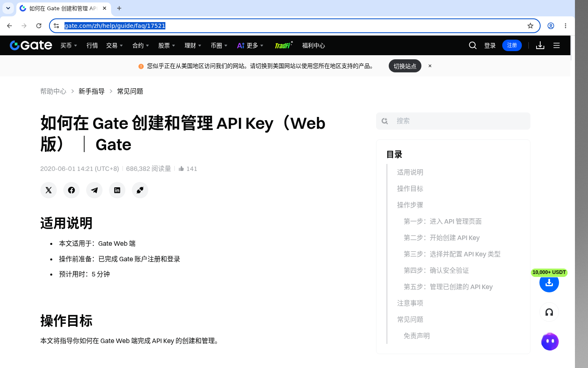The image size is (588, 368).
Task: Click the thumbs-up like icon
Action: pyautogui.click(x=181, y=168)
